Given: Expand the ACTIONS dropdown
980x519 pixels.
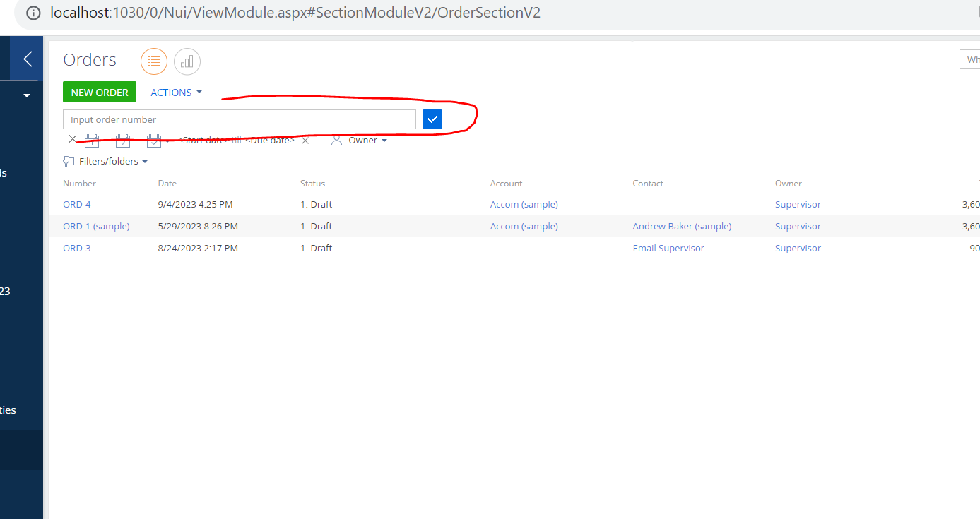Looking at the screenshot, I should 175,92.
